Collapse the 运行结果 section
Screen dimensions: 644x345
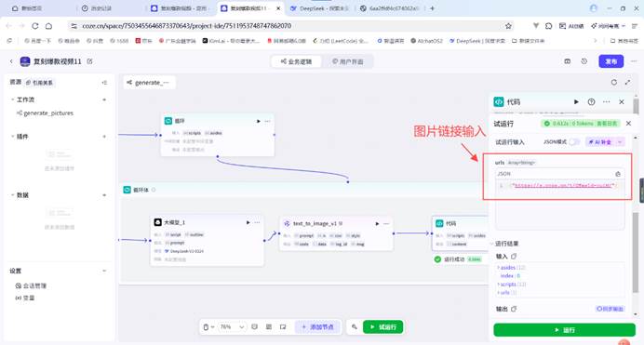492,244
